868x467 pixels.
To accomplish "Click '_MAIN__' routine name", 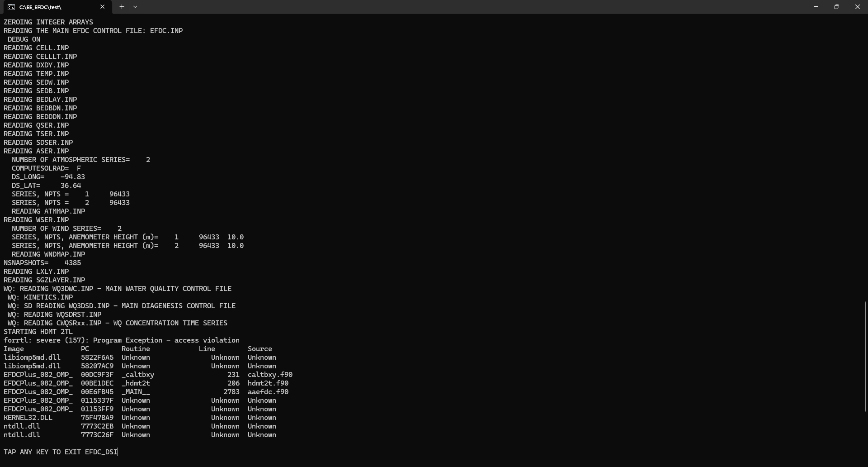I will 136,392.
